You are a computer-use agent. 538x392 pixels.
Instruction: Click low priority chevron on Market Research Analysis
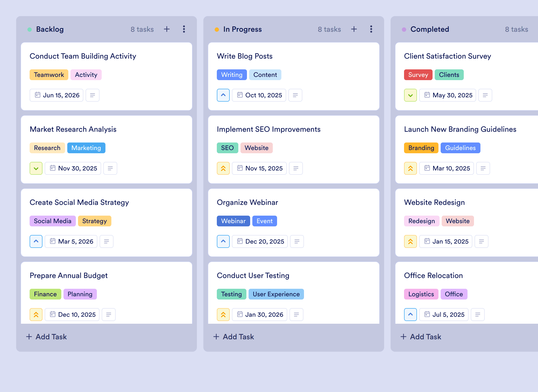pyautogui.click(x=36, y=168)
